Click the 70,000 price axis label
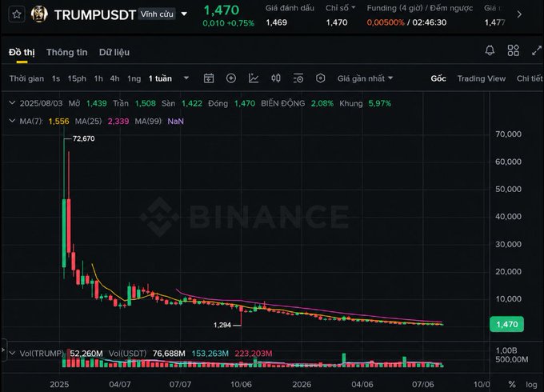This screenshot has width=544, height=392. (508, 134)
